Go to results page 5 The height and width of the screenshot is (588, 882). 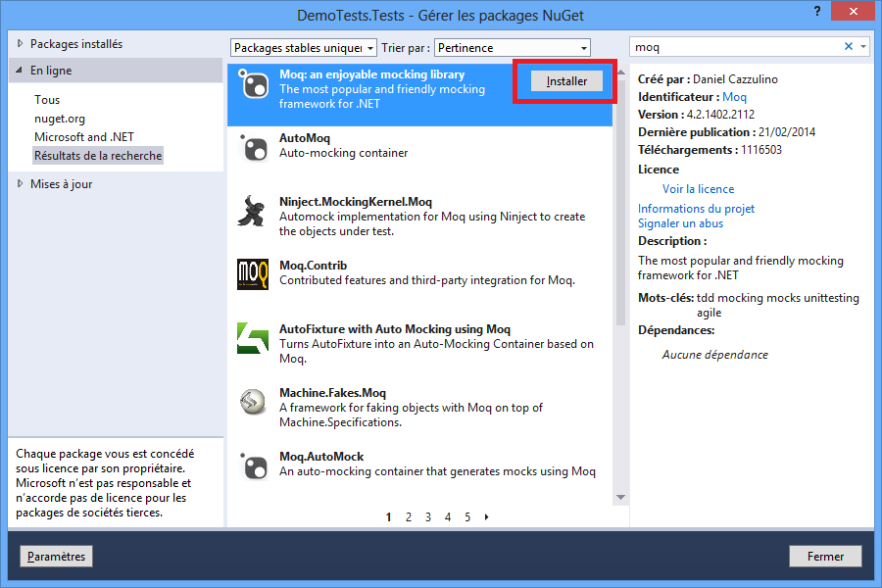(x=467, y=516)
